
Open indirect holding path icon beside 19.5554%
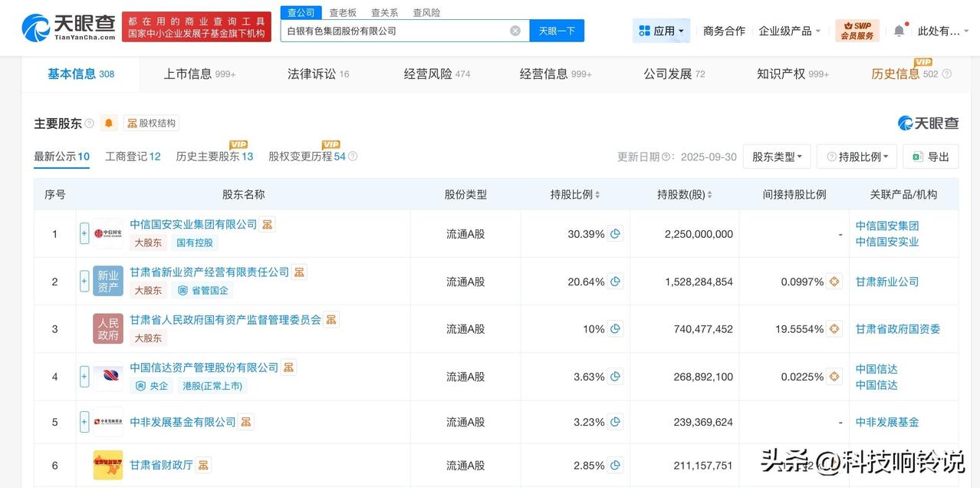tap(834, 329)
